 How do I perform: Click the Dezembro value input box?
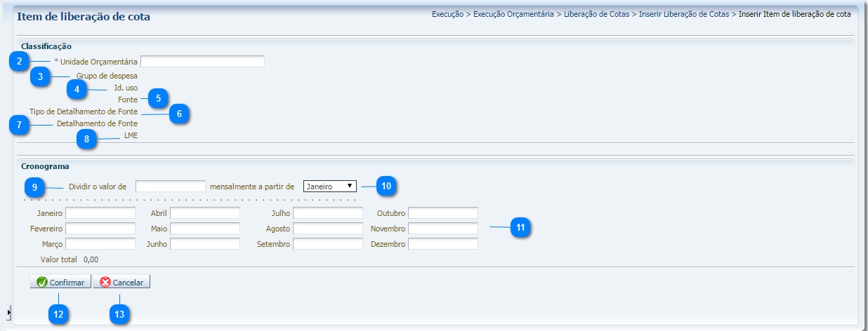coord(442,244)
